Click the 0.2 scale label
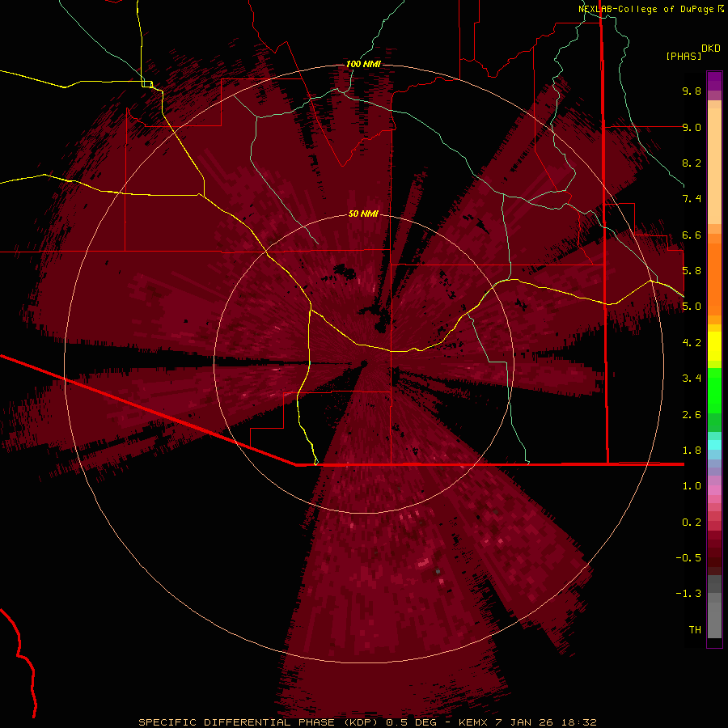The width and height of the screenshot is (728, 728). tap(692, 523)
